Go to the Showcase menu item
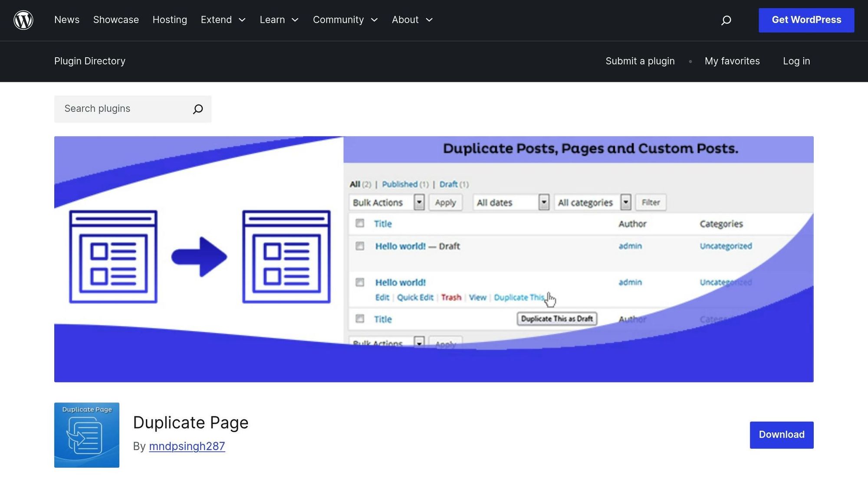The height and width of the screenshot is (488, 868). [x=116, y=20]
